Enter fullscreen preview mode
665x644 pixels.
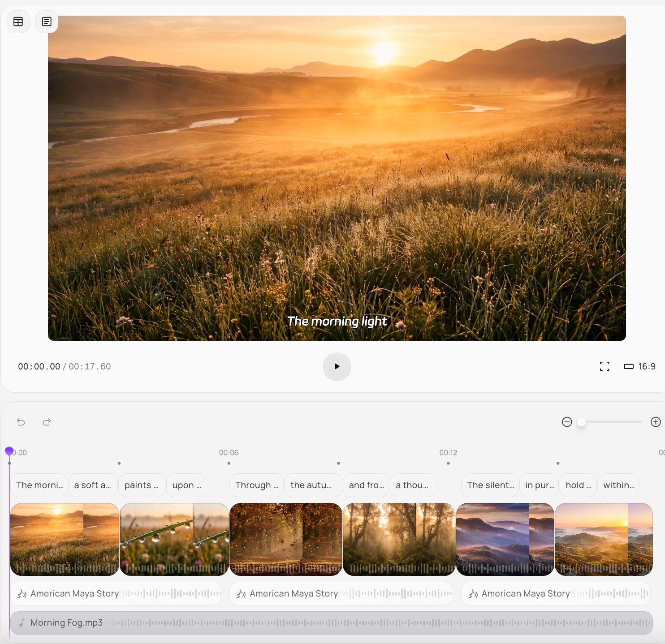(605, 366)
